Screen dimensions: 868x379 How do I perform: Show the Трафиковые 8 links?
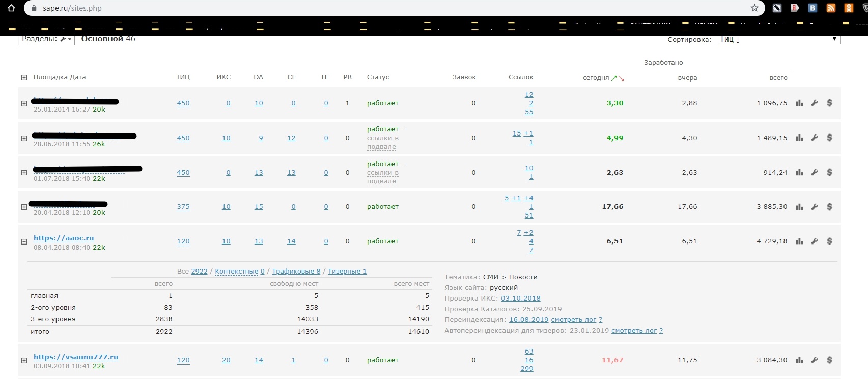point(296,272)
